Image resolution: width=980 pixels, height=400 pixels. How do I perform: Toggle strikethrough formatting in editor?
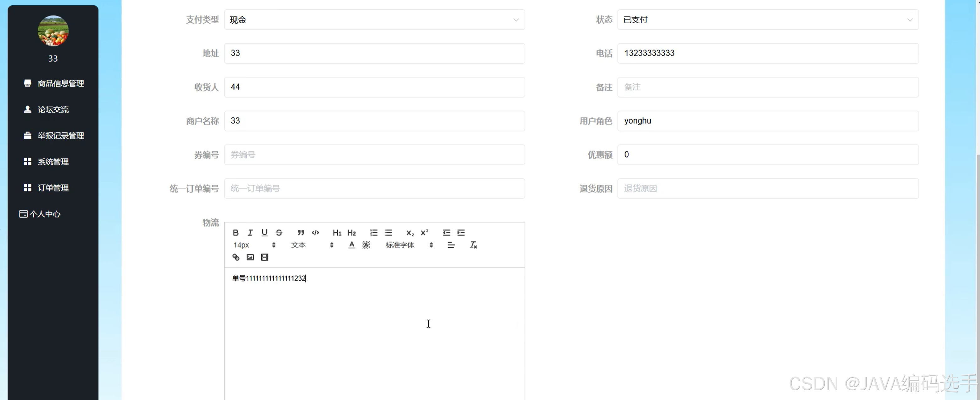click(279, 232)
